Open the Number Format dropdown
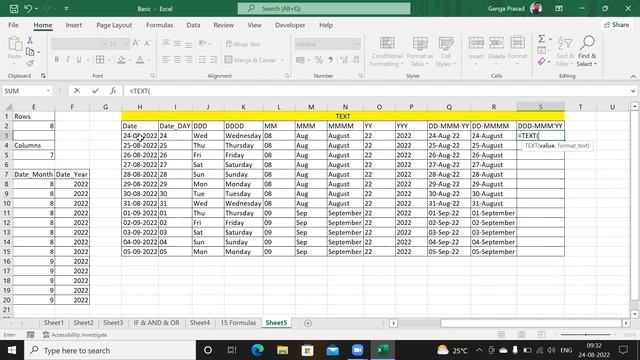 point(357,44)
